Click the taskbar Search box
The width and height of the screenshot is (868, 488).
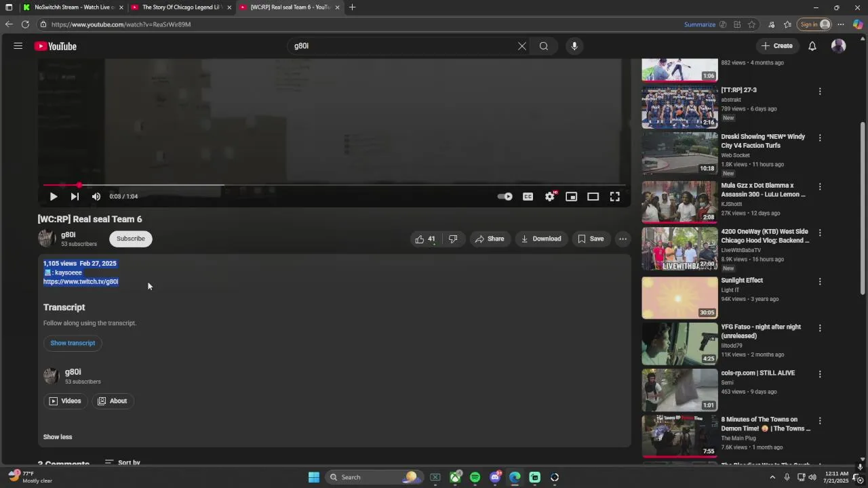point(373,477)
